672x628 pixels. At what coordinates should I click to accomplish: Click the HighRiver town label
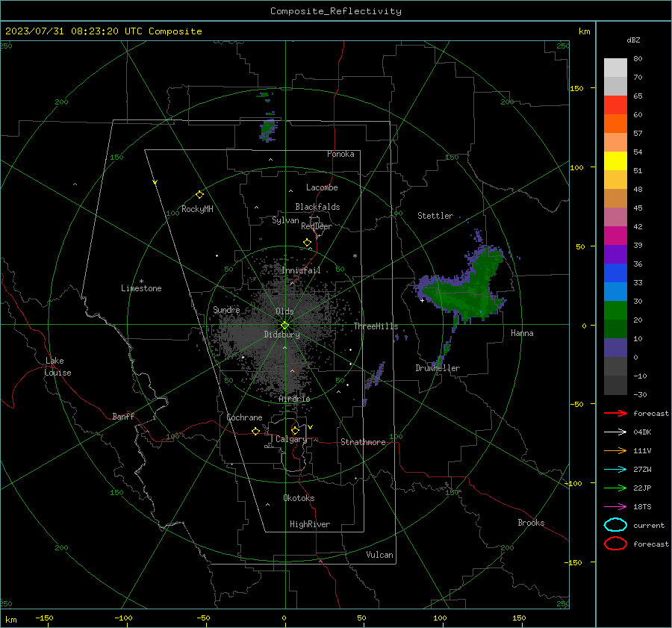(x=310, y=524)
